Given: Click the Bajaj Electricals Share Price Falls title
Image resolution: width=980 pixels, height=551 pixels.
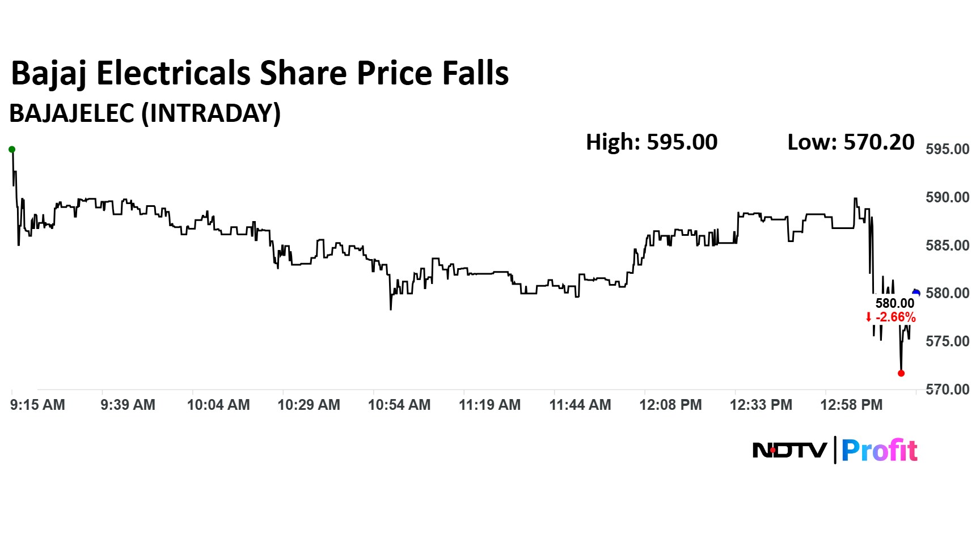Looking at the screenshot, I should coord(260,74).
